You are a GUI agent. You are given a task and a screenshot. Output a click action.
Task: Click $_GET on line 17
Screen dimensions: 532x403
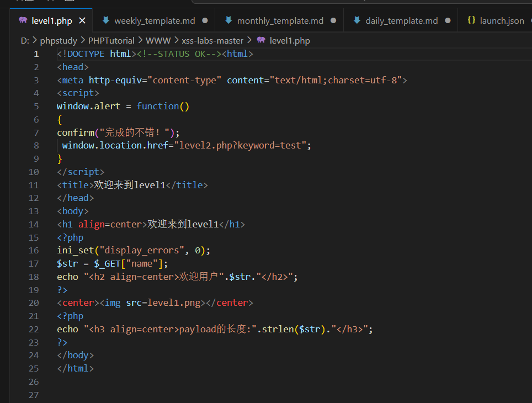point(107,264)
